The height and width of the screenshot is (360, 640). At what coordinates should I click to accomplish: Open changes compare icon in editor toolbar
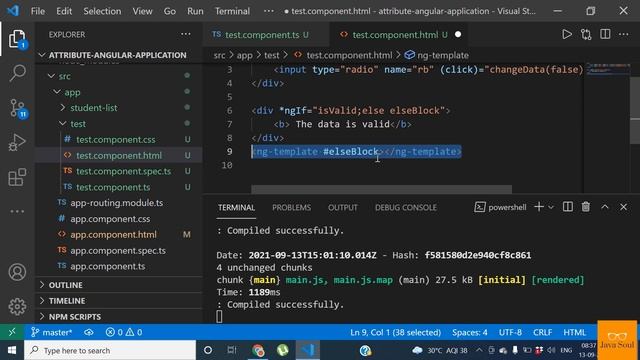[x=586, y=34]
